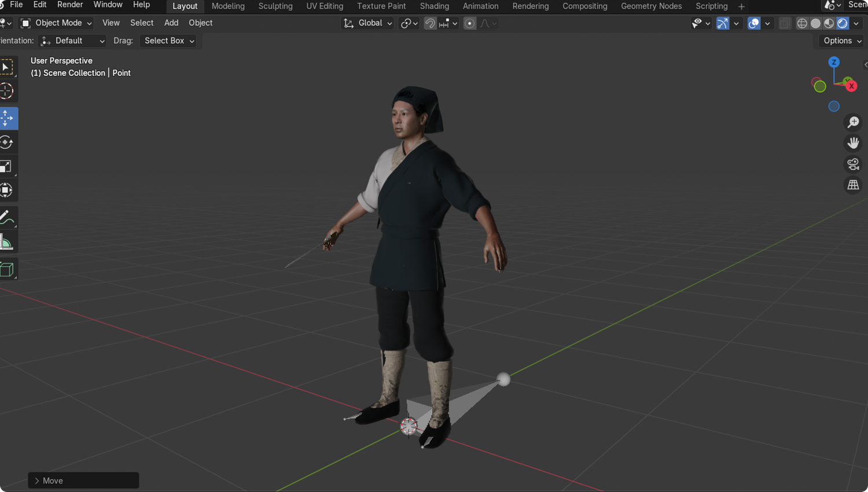
Task: Switch to the UV Editing workspace tab
Action: [325, 6]
